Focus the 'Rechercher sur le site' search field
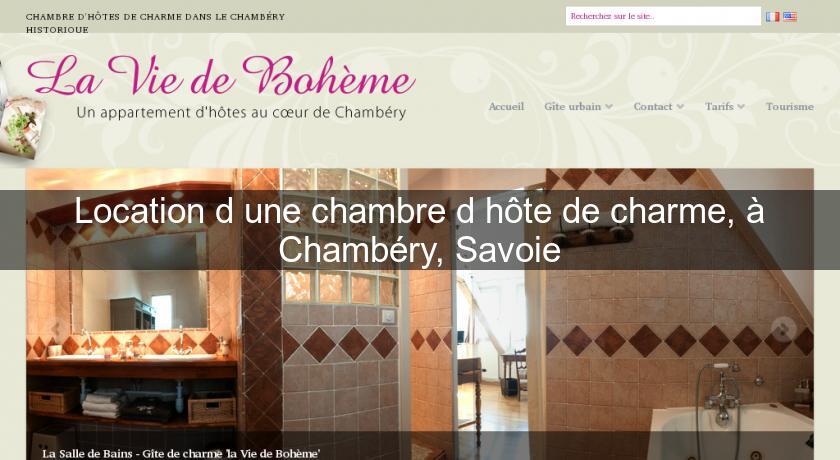This screenshot has width=840, height=460. click(663, 16)
